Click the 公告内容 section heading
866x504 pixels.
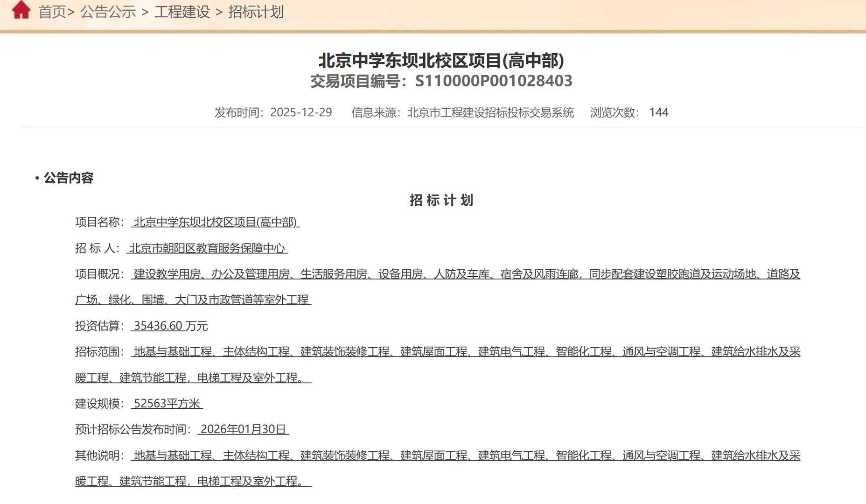[x=68, y=178]
